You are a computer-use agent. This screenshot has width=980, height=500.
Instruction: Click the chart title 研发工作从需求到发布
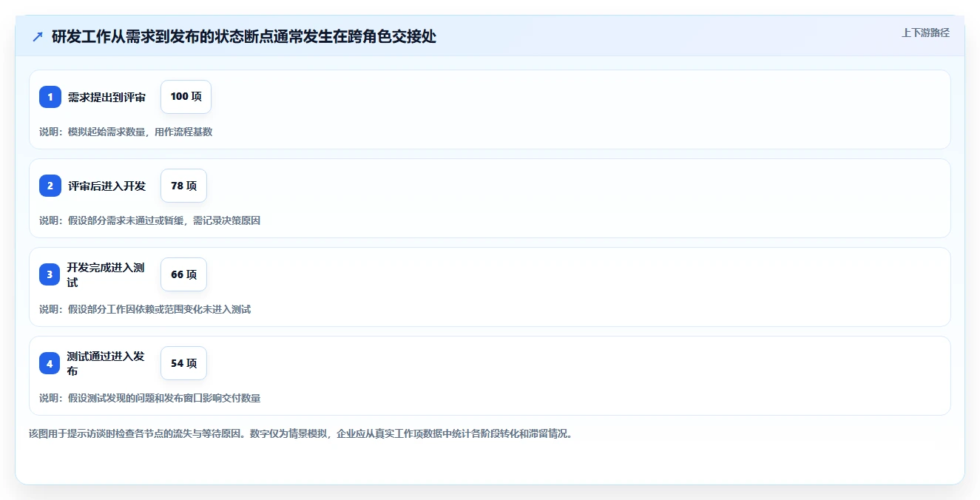pos(244,37)
